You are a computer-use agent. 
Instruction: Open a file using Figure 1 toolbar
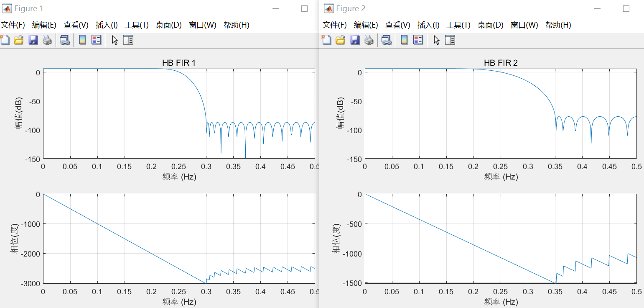click(19, 40)
